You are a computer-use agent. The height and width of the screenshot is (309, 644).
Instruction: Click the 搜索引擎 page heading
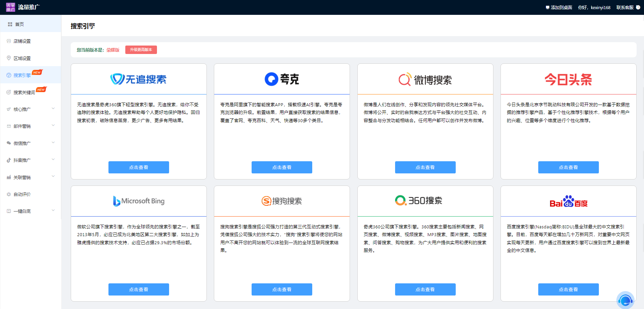[x=83, y=26]
